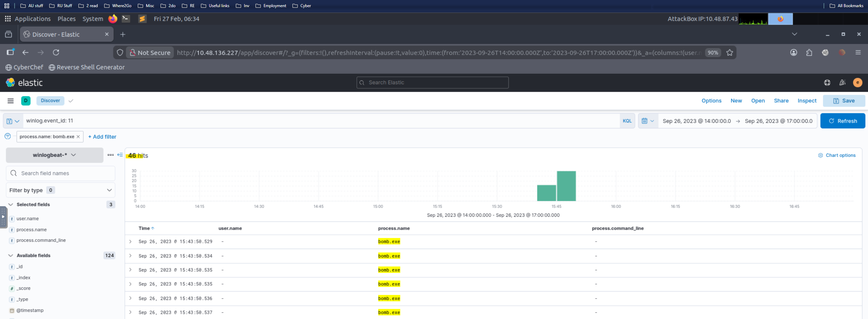868x319 pixels.
Task: Expand the first log row at 15:43:50.529
Action: (130, 242)
